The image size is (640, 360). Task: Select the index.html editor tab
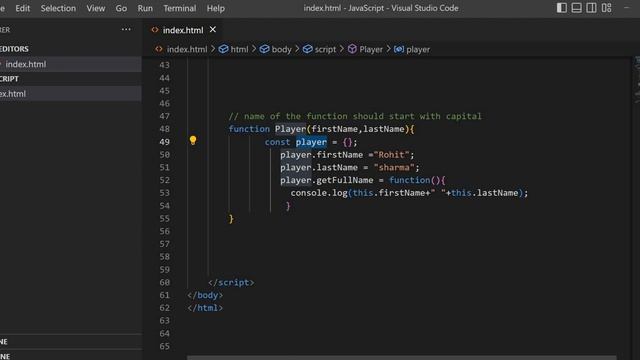coord(182,30)
